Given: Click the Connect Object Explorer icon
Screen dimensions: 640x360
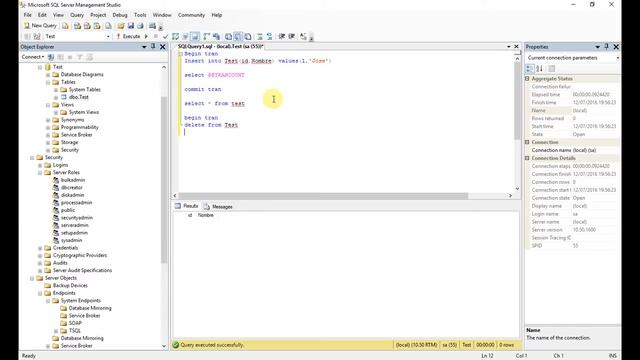Looking at the screenshot, I should (51, 57).
